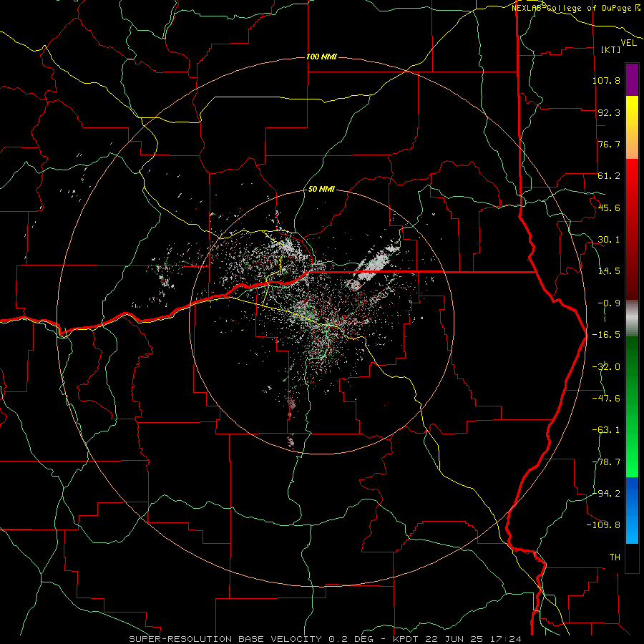Screen dimensions: 644x644
Task: Click the 50 NMI range ring label
Action: (x=321, y=190)
